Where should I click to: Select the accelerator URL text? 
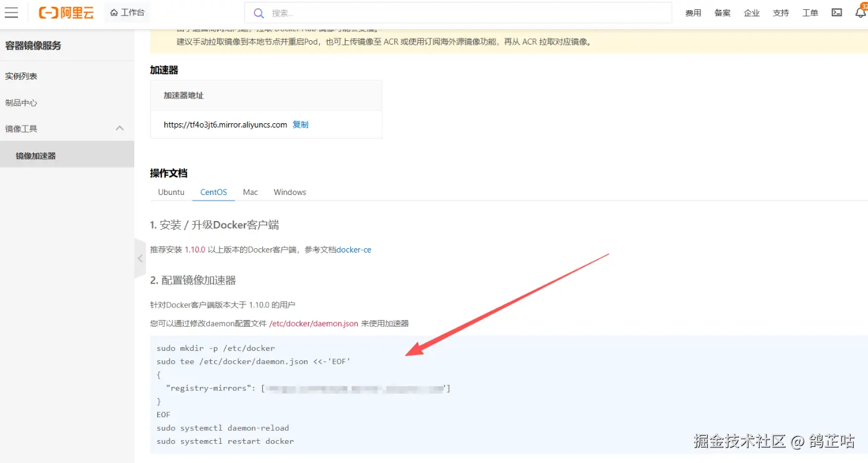click(225, 124)
